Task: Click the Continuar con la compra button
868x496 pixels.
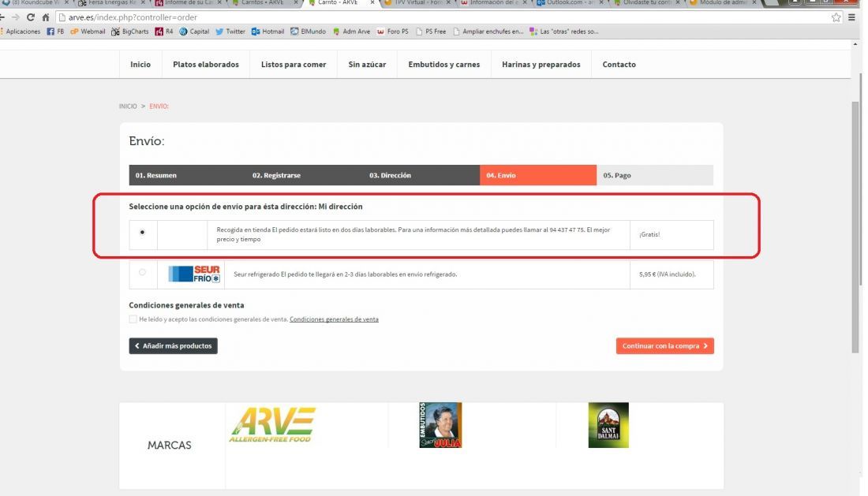Action: click(665, 346)
